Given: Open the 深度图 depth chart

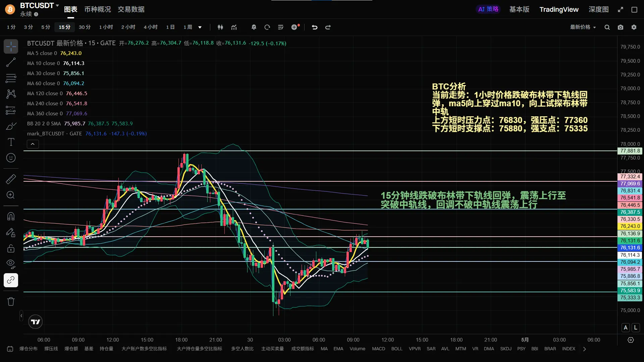Looking at the screenshot, I should click(598, 9).
